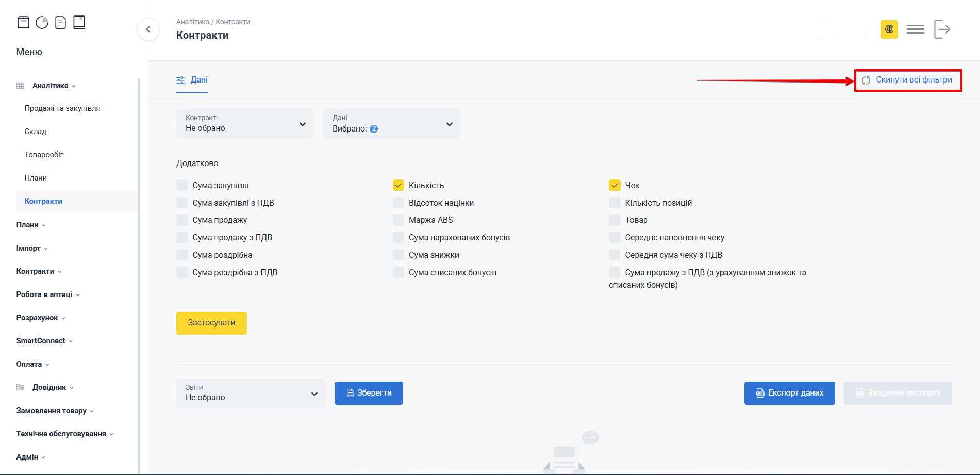Screen dimensions: 980x475
Task: Enable the Сума закупівлі checkbox
Action: pyautogui.click(x=182, y=185)
